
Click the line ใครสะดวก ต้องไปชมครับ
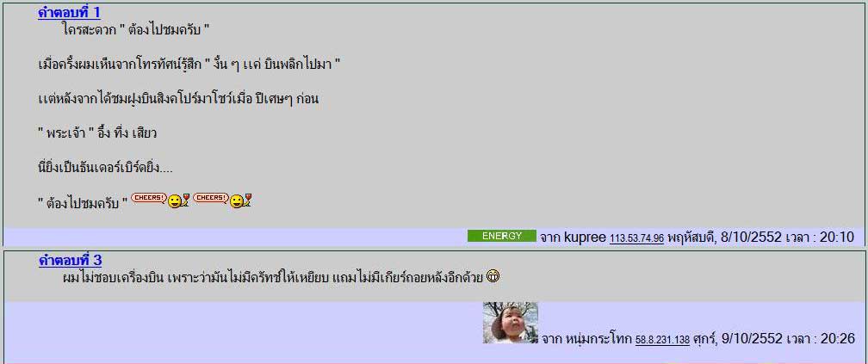click(136, 28)
